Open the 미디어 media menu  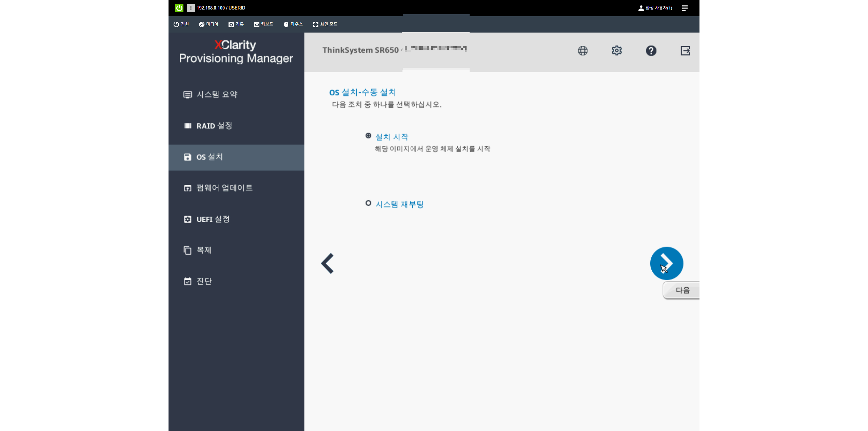(x=209, y=24)
